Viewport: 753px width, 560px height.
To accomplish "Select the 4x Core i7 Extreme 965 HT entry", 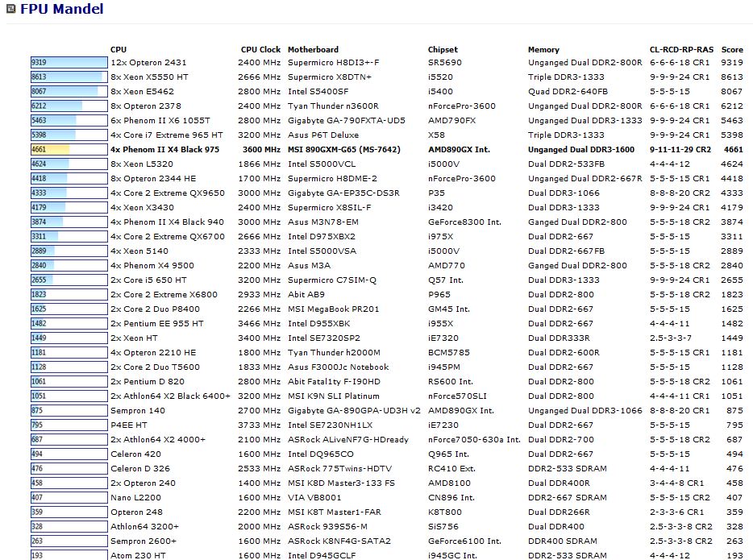I will (166, 135).
